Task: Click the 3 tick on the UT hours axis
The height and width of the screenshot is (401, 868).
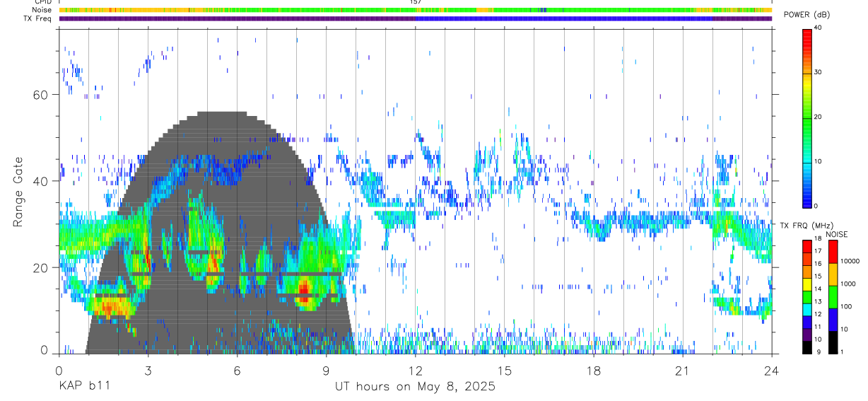Action: tap(148, 370)
